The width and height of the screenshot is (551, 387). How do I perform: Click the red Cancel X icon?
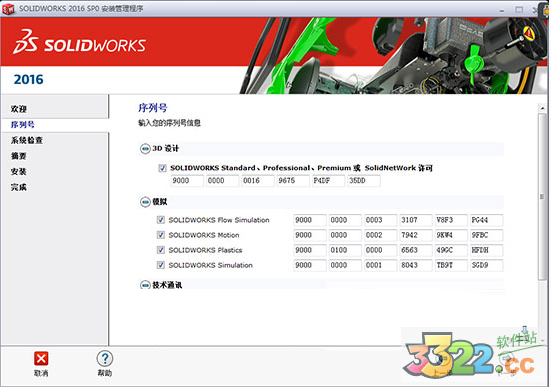[41, 359]
